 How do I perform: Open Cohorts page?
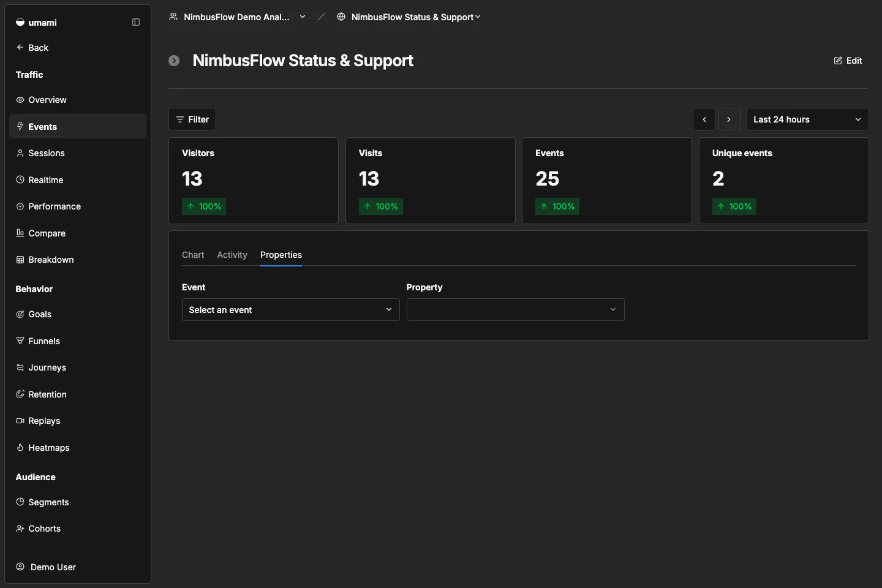[78, 529]
